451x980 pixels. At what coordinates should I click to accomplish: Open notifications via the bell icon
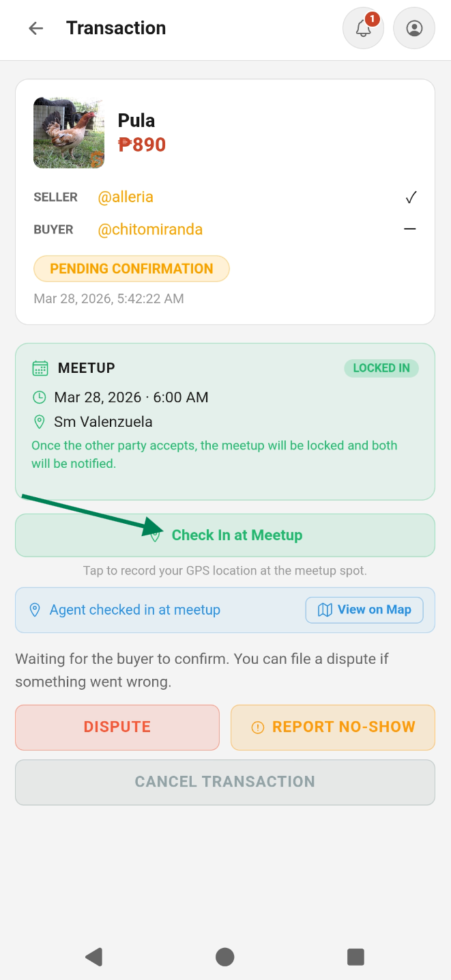coord(363,28)
